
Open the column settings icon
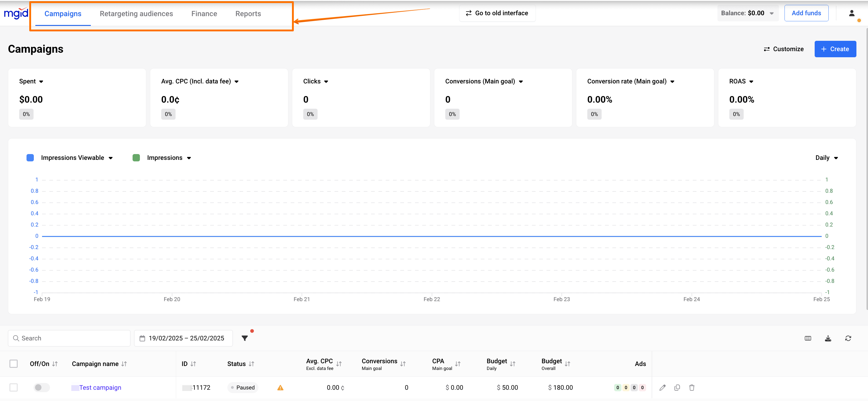[x=808, y=338]
